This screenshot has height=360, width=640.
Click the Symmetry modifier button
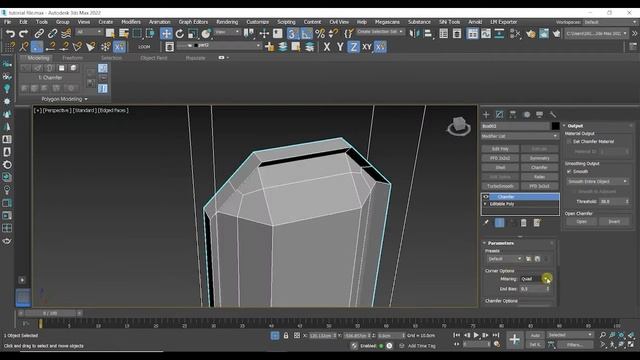click(x=540, y=158)
